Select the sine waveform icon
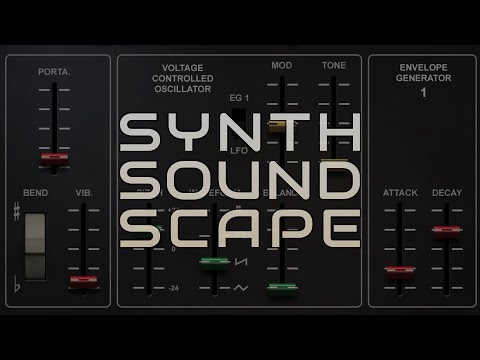Screen dimensions: 480x360 (241, 287)
